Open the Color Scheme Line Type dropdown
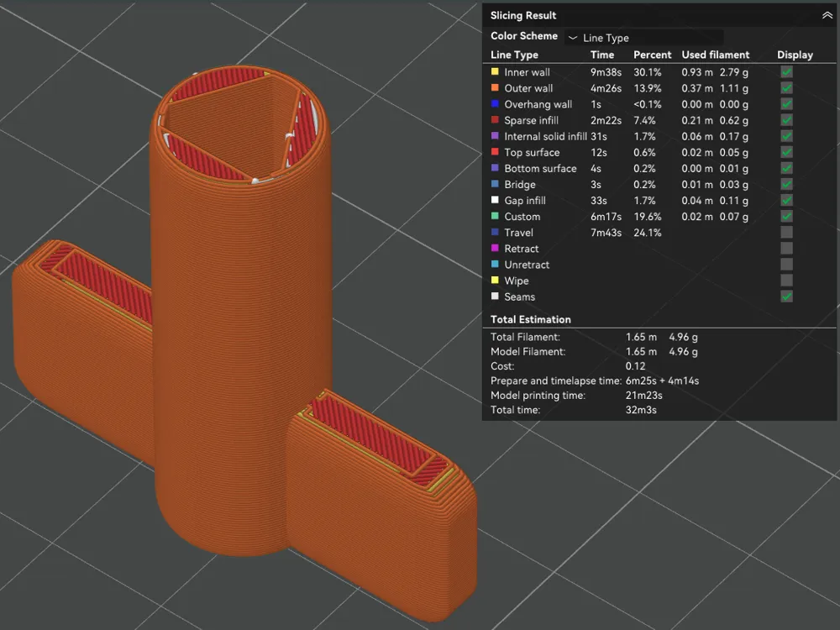The image size is (840, 630). pos(644,38)
